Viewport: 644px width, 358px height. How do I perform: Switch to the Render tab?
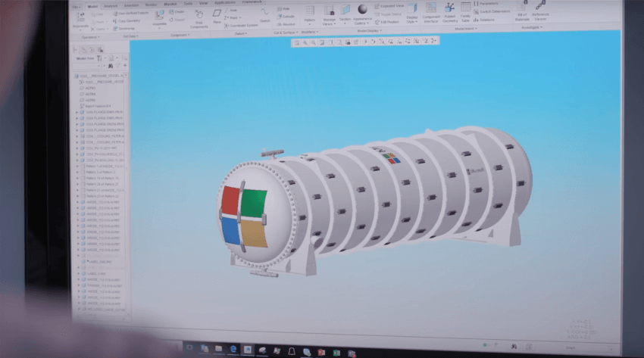point(151,5)
